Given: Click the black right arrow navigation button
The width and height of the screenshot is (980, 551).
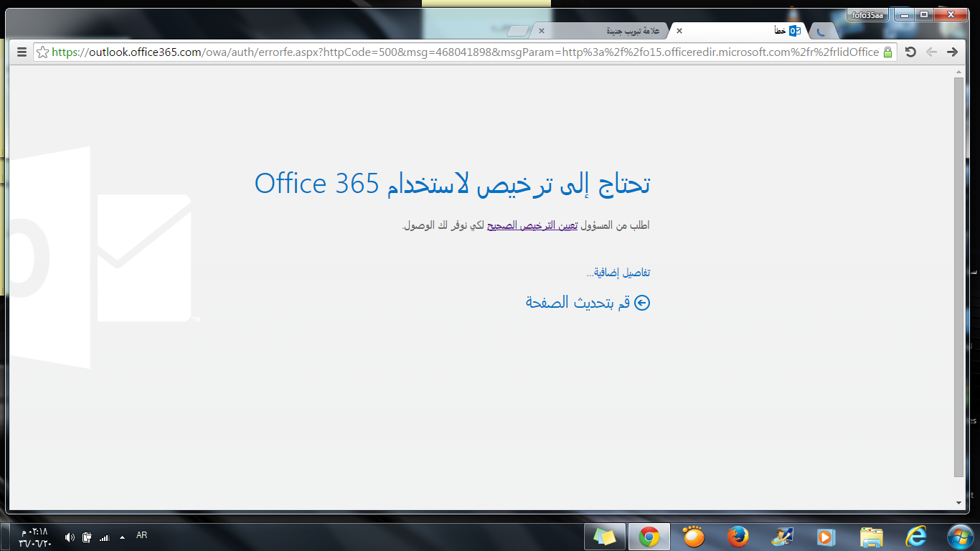Looking at the screenshot, I should coord(953,52).
